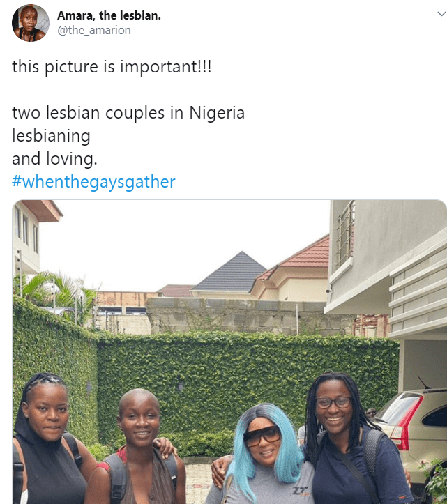This screenshot has width=447, height=504.
Task: Open the tweet author's profile avatar
Action: (x=31, y=23)
